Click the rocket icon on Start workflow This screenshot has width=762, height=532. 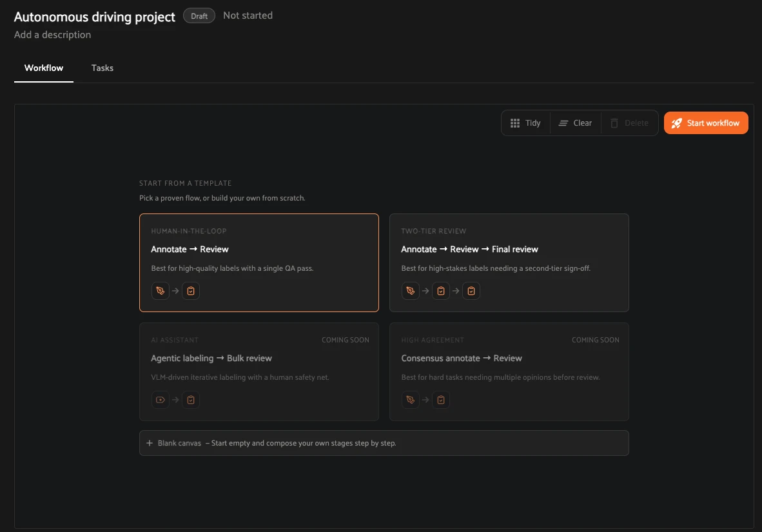(676, 123)
